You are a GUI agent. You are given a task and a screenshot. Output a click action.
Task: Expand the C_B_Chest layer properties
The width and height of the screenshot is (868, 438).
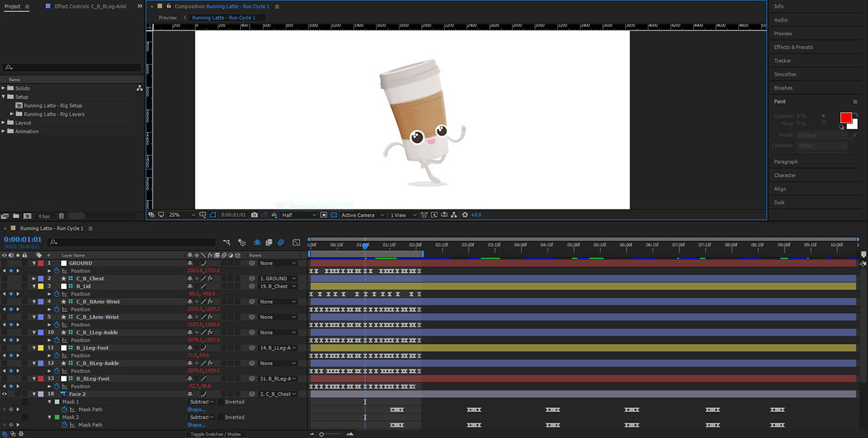34,279
